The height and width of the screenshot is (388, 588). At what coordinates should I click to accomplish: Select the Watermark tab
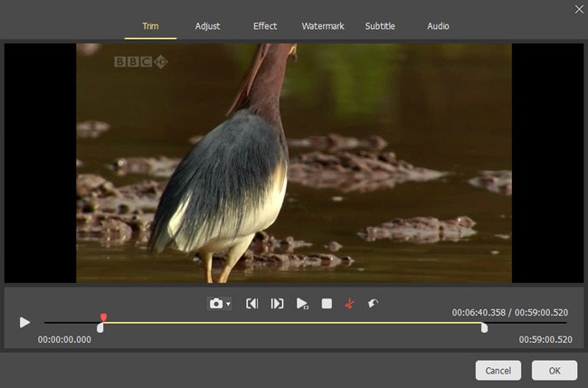(323, 26)
